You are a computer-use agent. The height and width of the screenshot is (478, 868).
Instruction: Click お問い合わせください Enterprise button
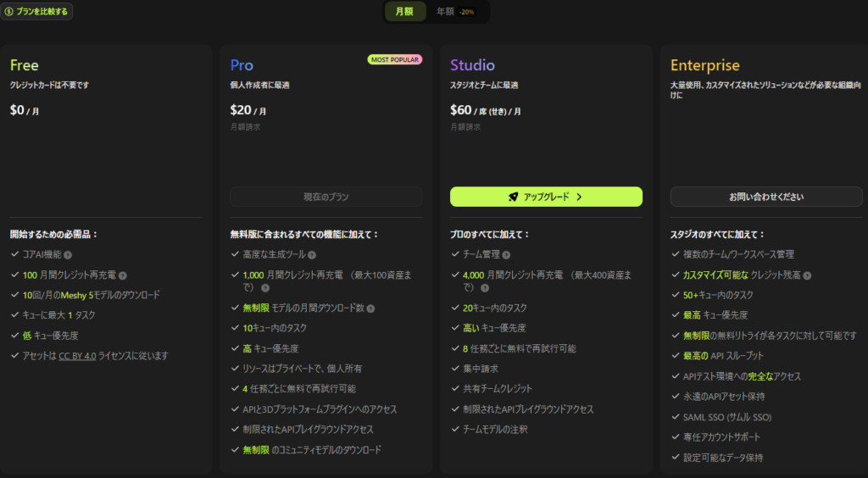(x=766, y=197)
